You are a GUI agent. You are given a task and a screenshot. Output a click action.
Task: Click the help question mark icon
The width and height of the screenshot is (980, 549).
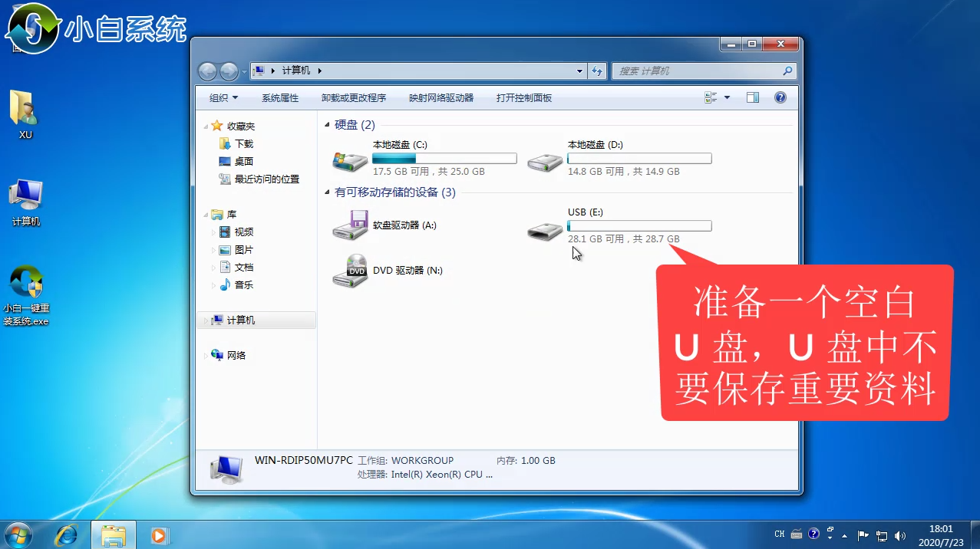pos(780,97)
